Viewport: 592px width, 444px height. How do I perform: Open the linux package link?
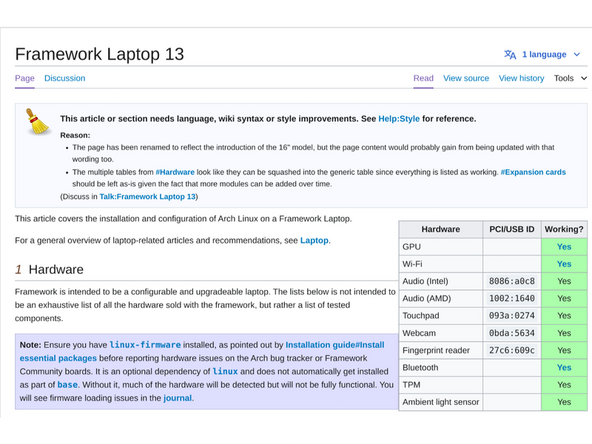coord(225,372)
